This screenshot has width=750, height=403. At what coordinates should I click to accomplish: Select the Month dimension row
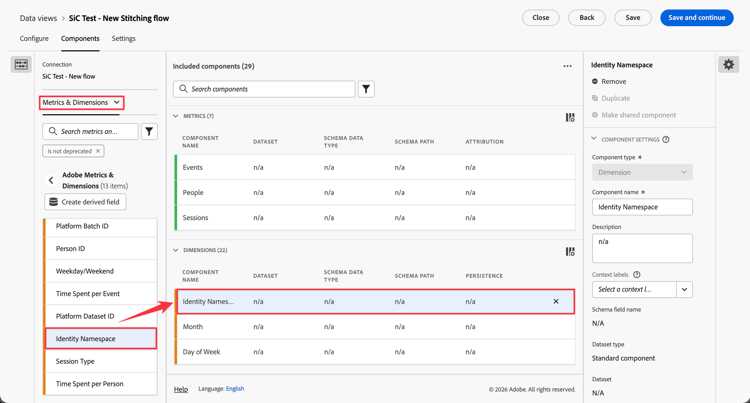coord(375,327)
